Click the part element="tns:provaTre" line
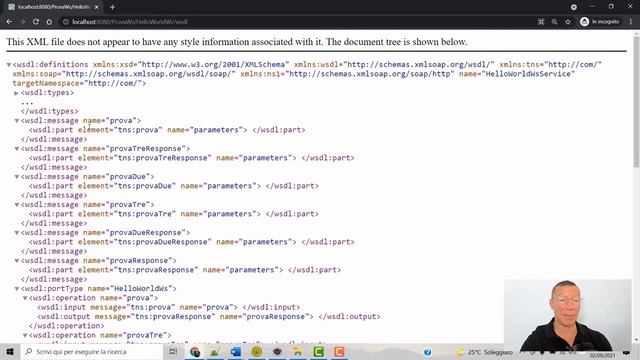 pyautogui.click(x=174, y=214)
